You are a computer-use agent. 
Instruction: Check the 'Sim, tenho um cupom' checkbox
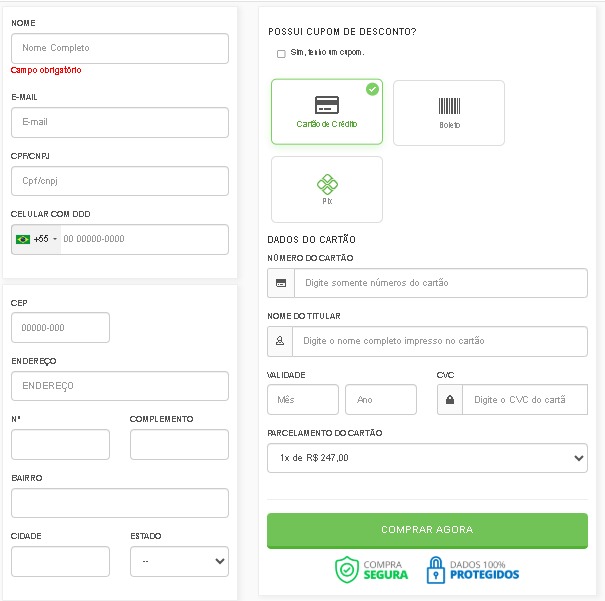click(281, 53)
